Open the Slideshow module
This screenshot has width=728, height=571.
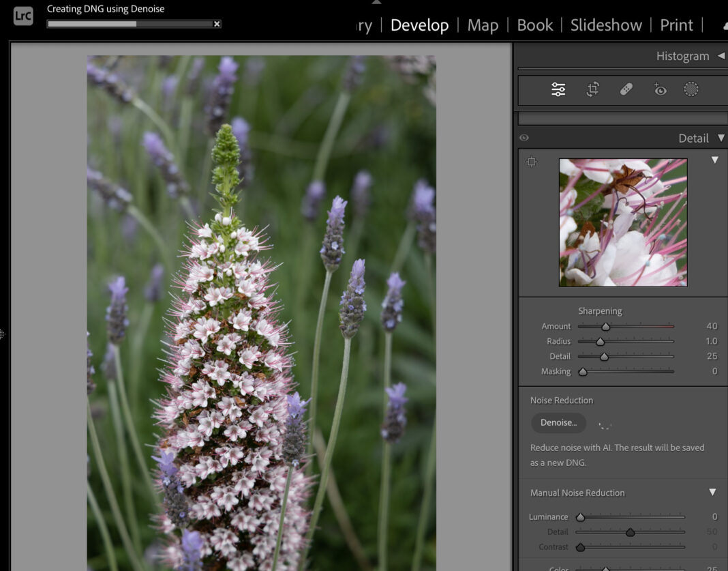pyautogui.click(x=605, y=25)
